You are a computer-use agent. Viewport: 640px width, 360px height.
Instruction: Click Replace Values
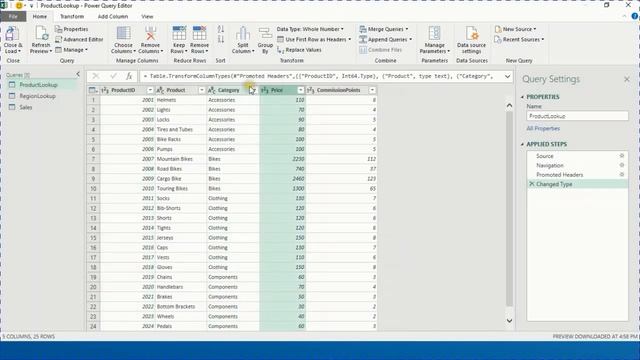pyautogui.click(x=299, y=50)
